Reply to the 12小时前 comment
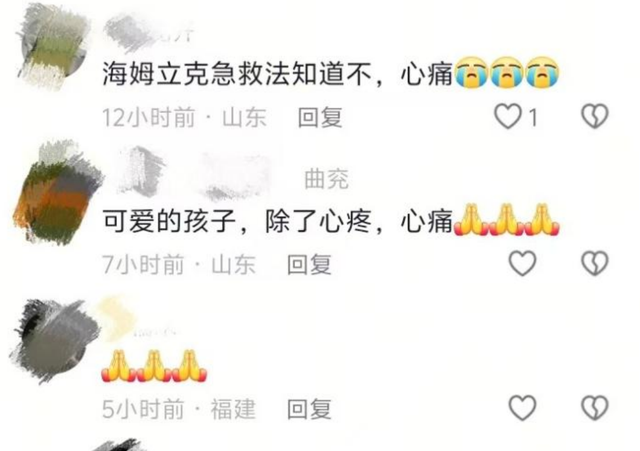 (x=320, y=118)
